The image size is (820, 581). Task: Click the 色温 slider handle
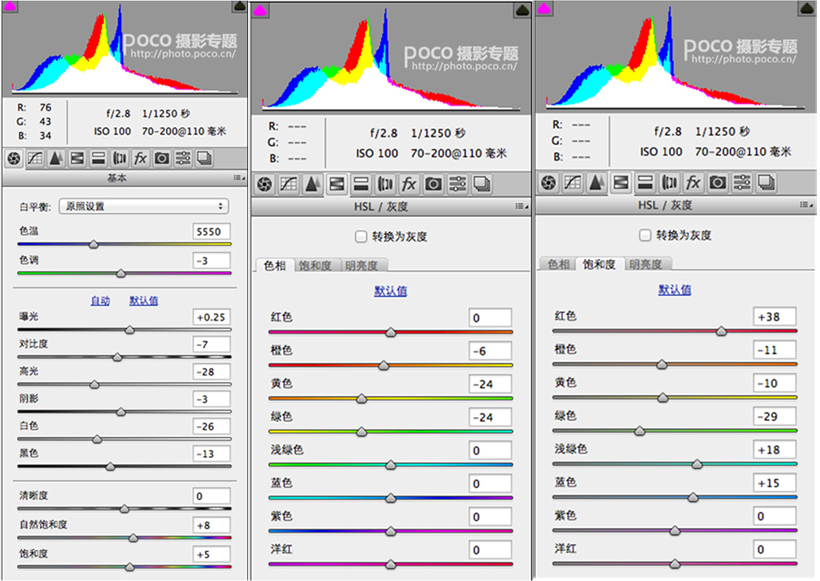coord(94,244)
